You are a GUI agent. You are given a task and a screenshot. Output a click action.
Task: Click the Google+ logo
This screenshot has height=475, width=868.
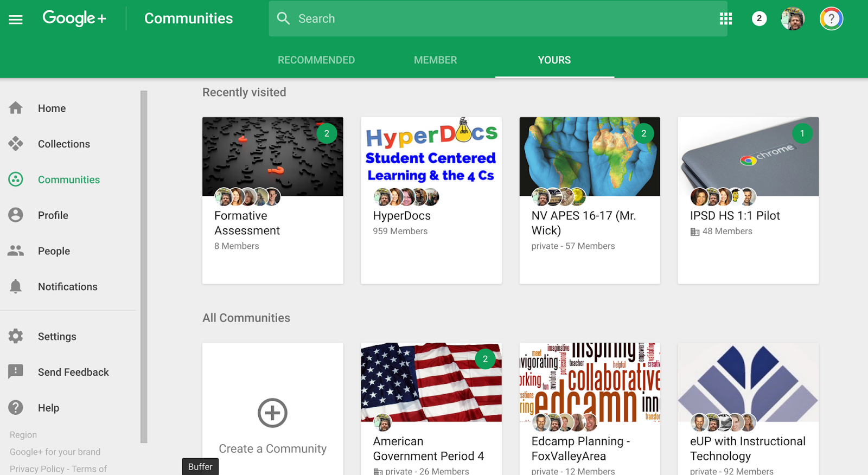(74, 18)
